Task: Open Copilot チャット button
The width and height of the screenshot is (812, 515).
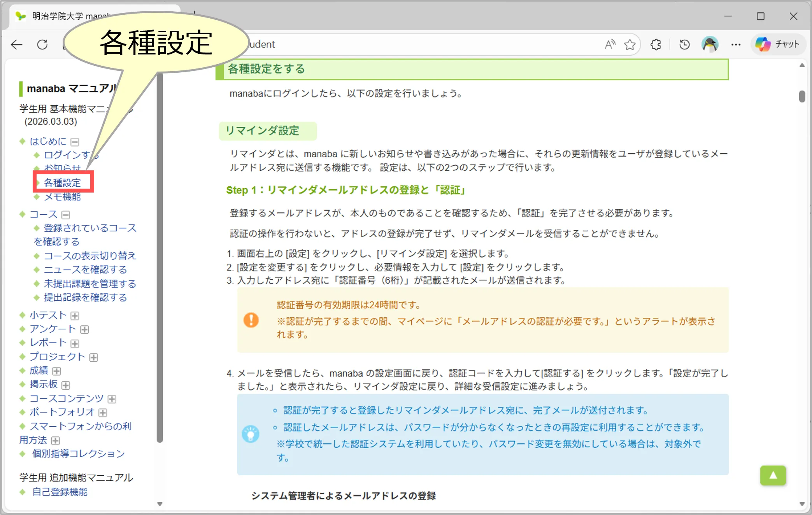Action: tap(777, 44)
